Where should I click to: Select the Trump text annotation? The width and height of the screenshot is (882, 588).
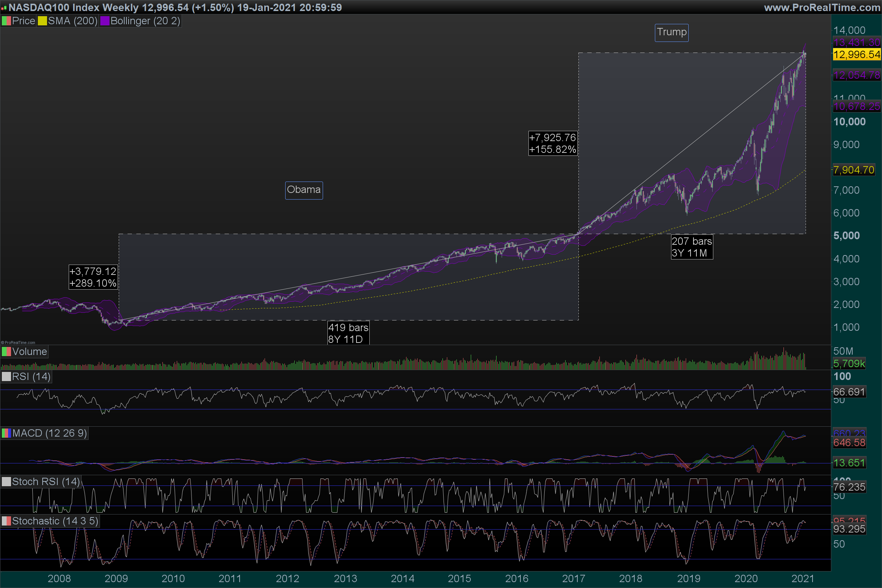pos(671,32)
